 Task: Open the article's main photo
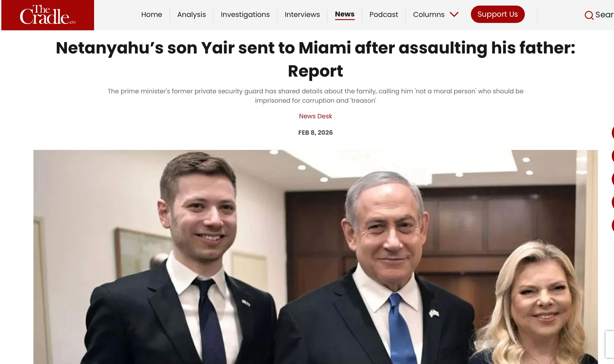(315, 257)
